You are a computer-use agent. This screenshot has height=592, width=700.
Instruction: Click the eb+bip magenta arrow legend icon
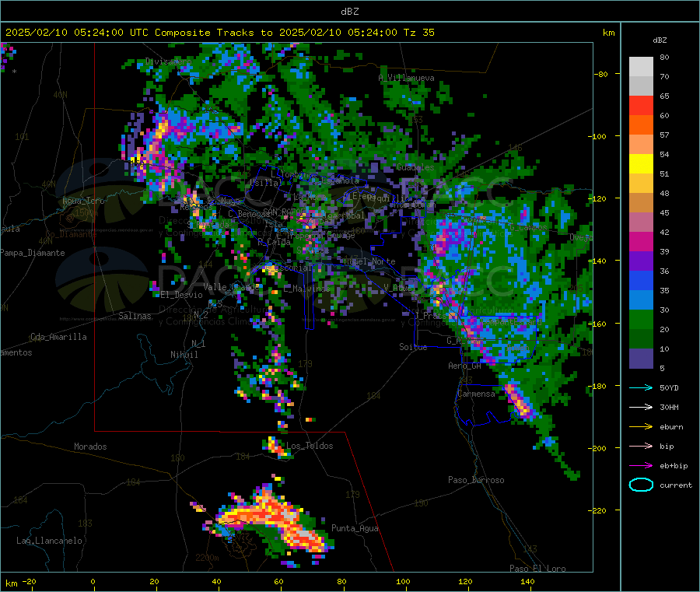641,466
